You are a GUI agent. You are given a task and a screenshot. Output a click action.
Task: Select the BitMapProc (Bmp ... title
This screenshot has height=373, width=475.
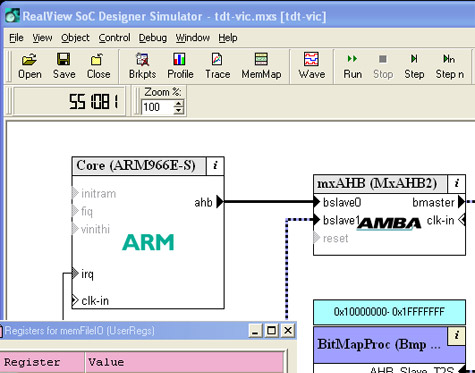pyautogui.click(x=379, y=344)
